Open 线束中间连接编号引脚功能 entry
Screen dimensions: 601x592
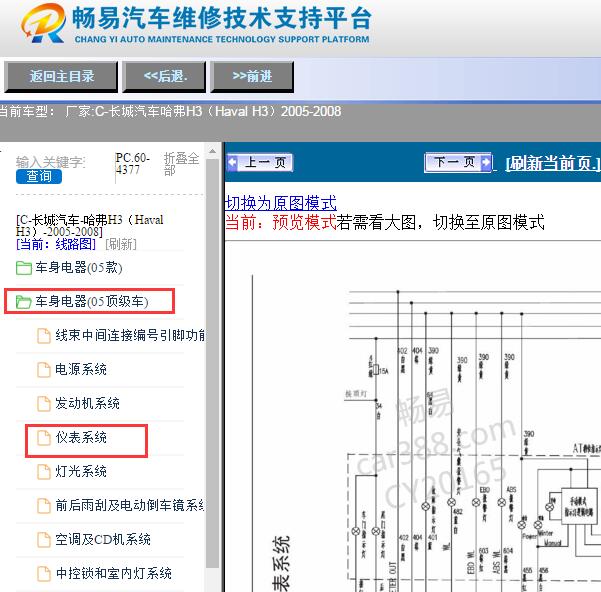click(130, 336)
